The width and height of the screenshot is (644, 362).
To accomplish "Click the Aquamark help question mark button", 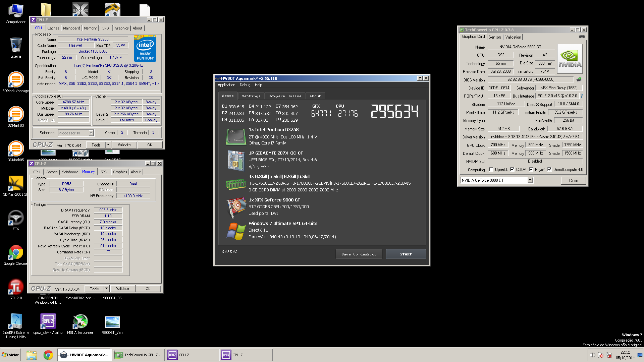I will [x=420, y=78].
